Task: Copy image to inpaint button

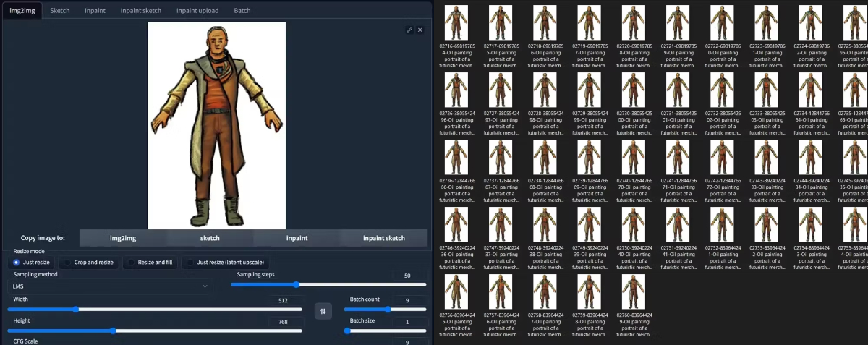Action: tap(297, 238)
